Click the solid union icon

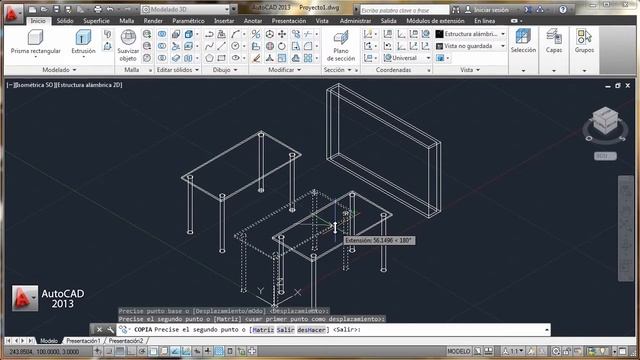click(162, 34)
